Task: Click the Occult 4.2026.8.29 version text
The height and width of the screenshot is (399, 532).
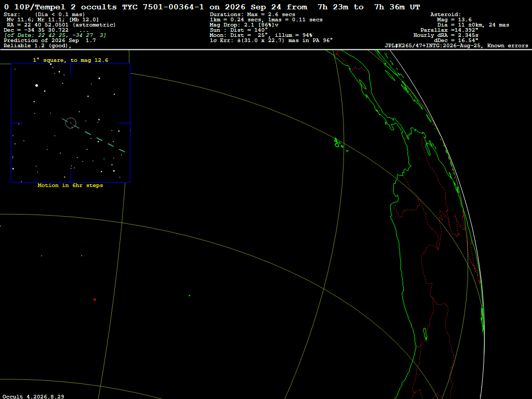Action: coord(33,396)
